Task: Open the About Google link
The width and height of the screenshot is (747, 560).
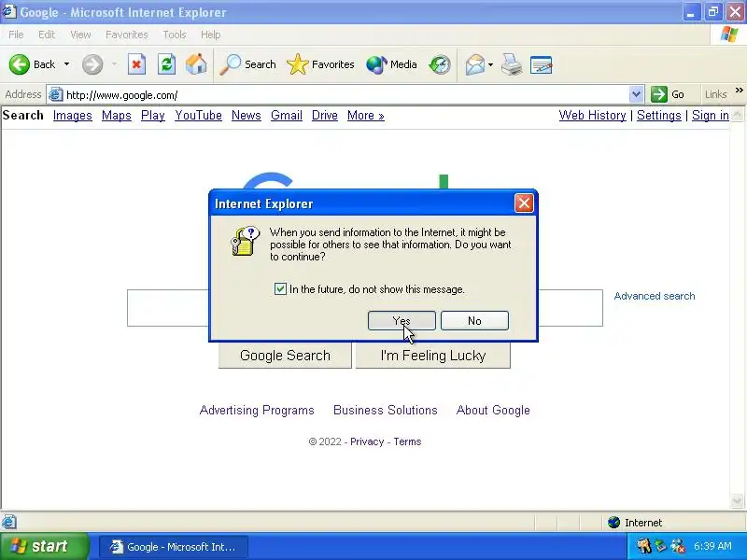Action: click(x=493, y=410)
